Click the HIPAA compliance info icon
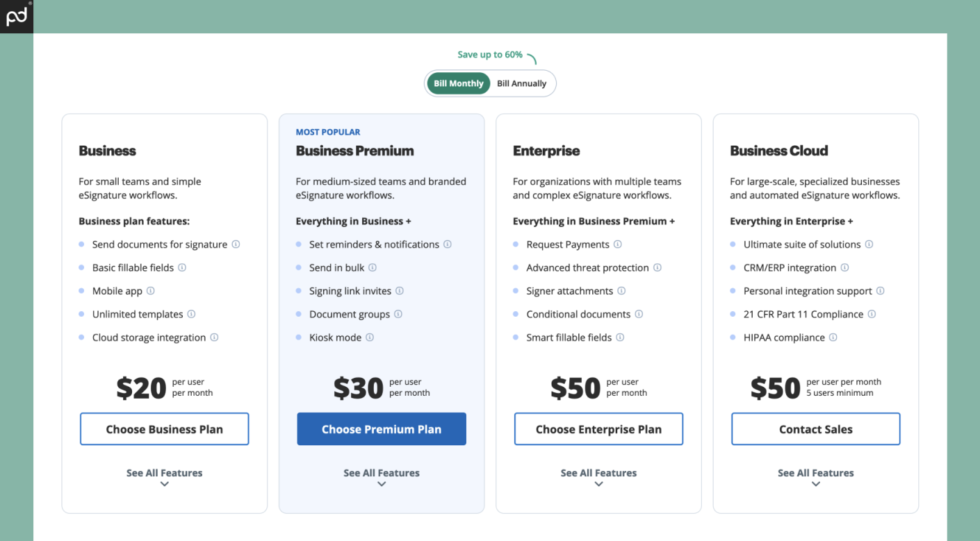 (833, 338)
